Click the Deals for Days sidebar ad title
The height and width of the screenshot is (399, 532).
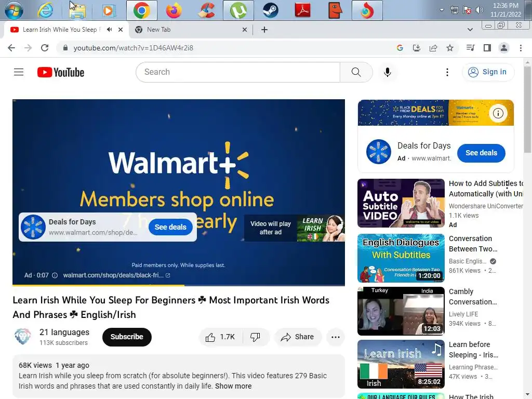pos(424,145)
